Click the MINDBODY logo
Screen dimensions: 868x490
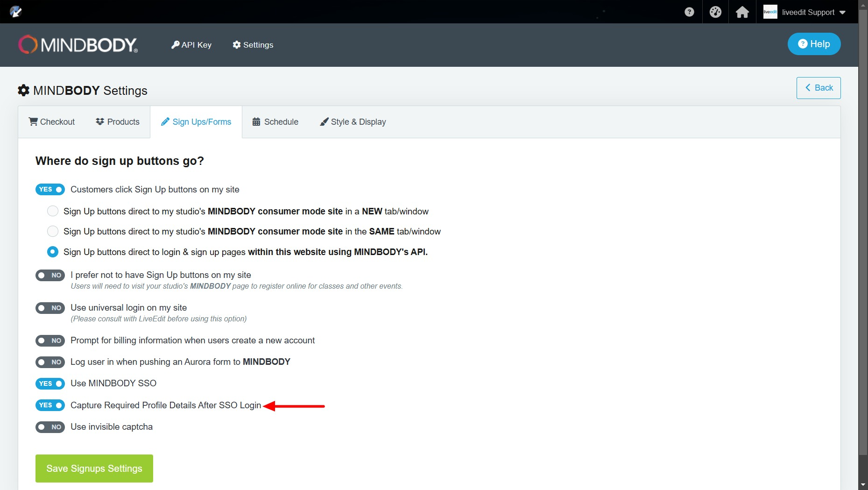(78, 45)
